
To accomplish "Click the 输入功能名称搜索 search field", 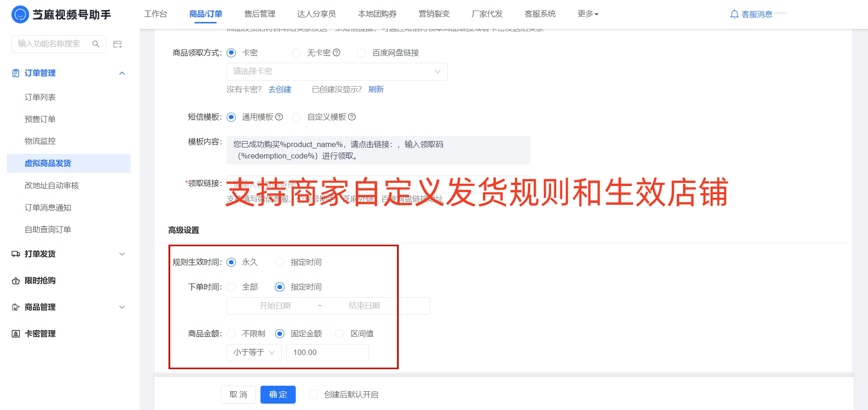I will tap(59, 44).
